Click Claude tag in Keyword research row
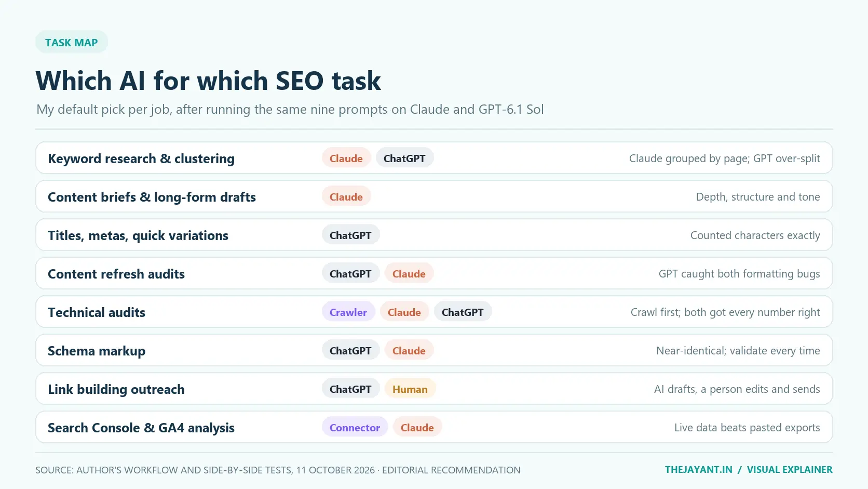The width and height of the screenshot is (868, 489). click(346, 158)
